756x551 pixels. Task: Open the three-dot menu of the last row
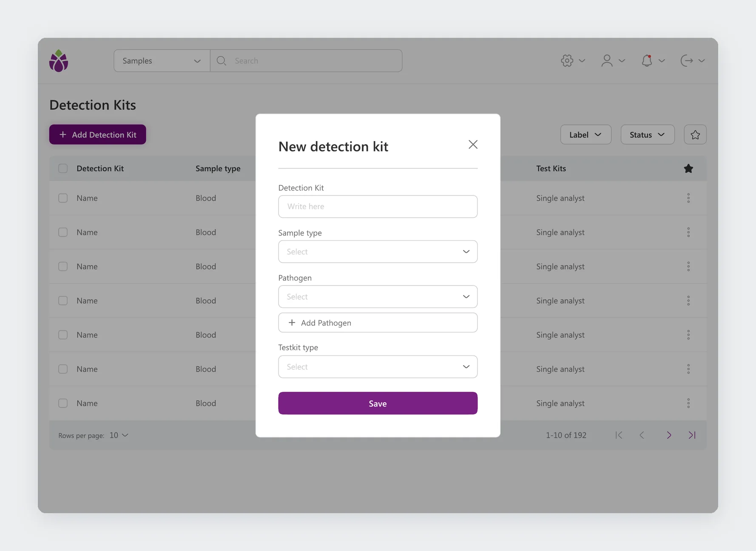click(x=688, y=403)
